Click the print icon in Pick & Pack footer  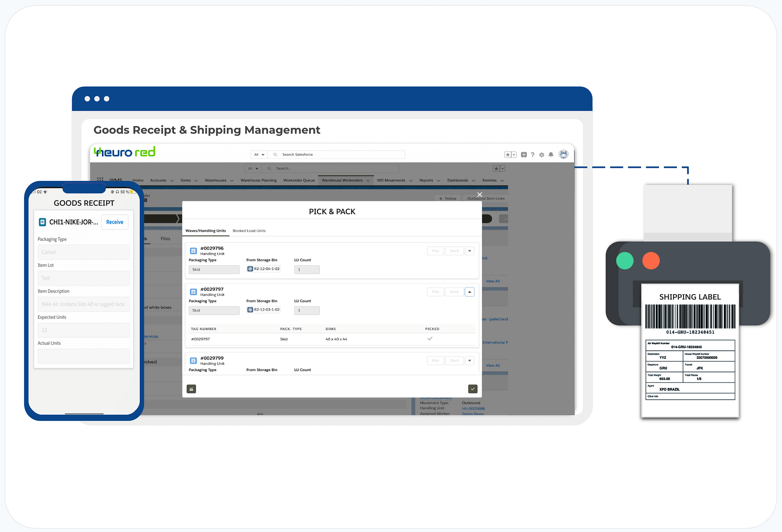pos(191,389)
